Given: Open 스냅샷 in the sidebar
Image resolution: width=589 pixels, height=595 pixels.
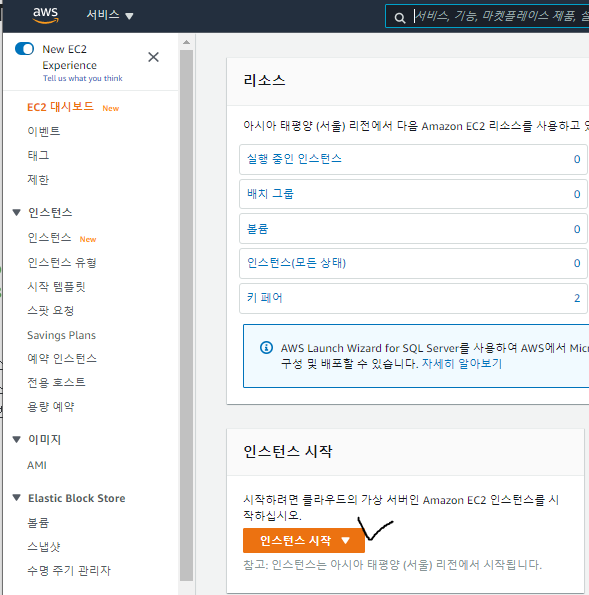Looking at the screenshot, I should click(44, 546).
